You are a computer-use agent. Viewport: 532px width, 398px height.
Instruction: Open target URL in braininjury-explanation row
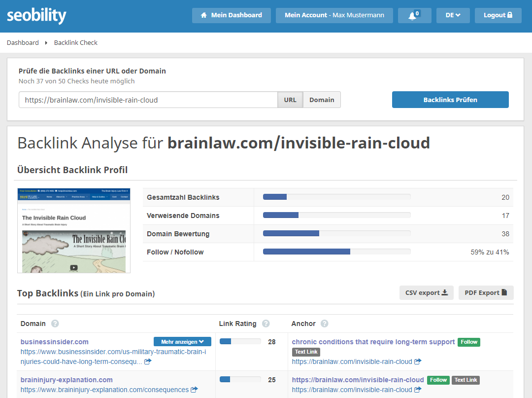(352, 390)
